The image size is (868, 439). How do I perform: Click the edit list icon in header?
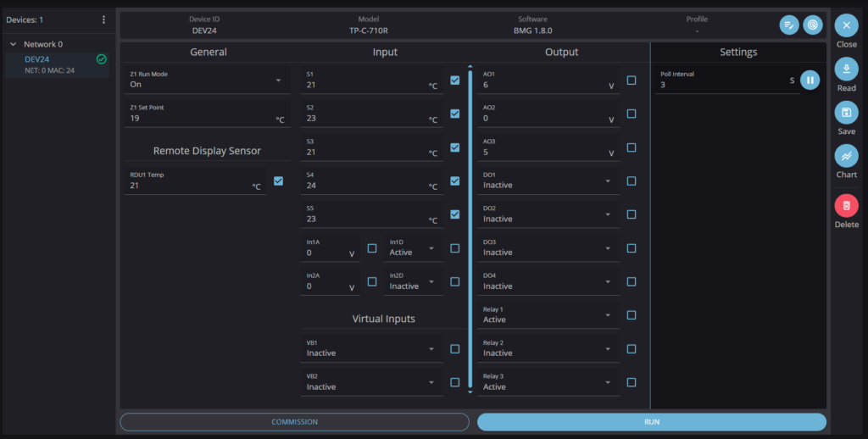click(x=789, y=25)
